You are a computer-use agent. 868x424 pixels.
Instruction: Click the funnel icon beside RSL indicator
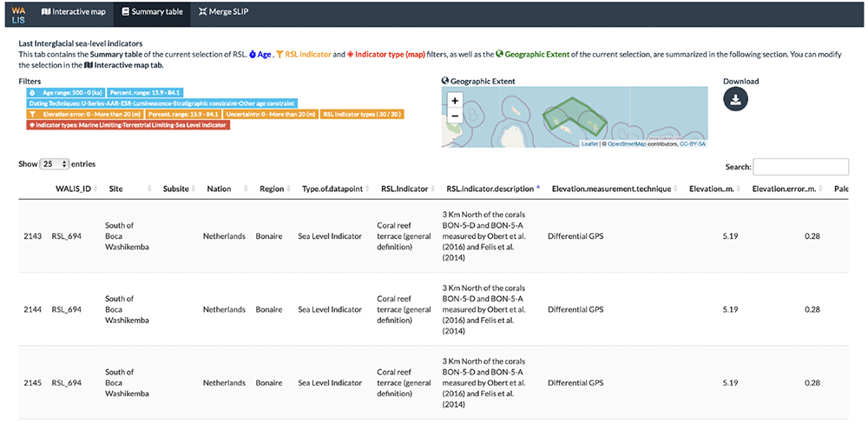pyautogui.click(x=280, y=55)
